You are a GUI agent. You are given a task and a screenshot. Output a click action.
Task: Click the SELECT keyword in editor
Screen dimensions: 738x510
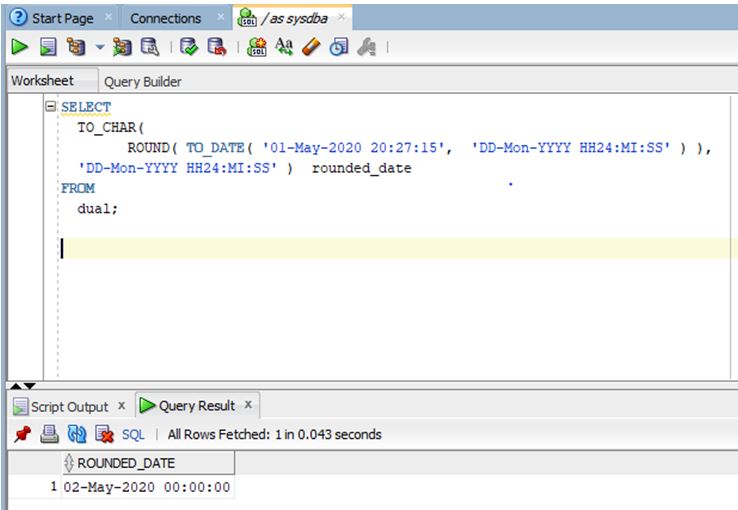click(86, 107)
